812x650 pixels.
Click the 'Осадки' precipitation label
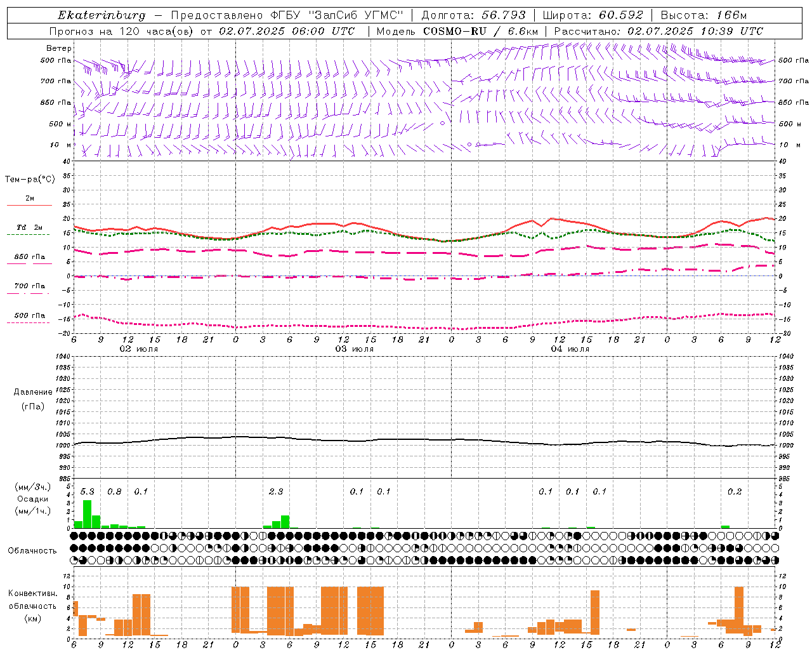point(32,499)
